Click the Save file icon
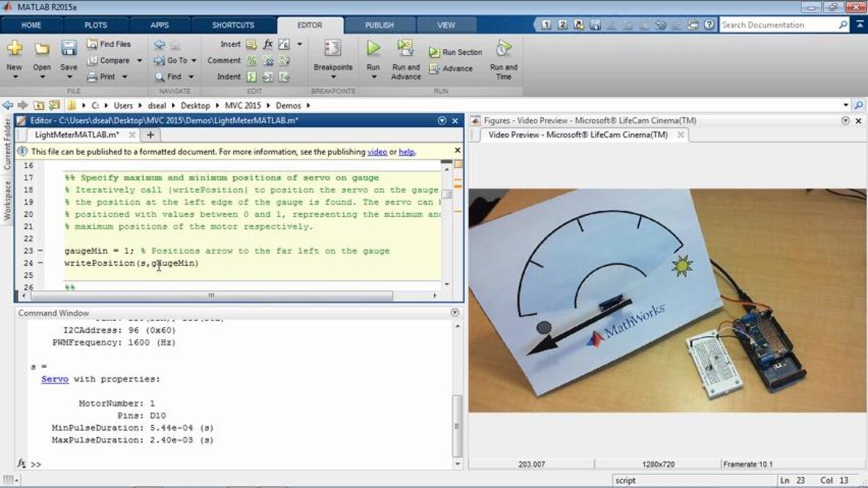868x488 pixels. (x=68, y=48)
